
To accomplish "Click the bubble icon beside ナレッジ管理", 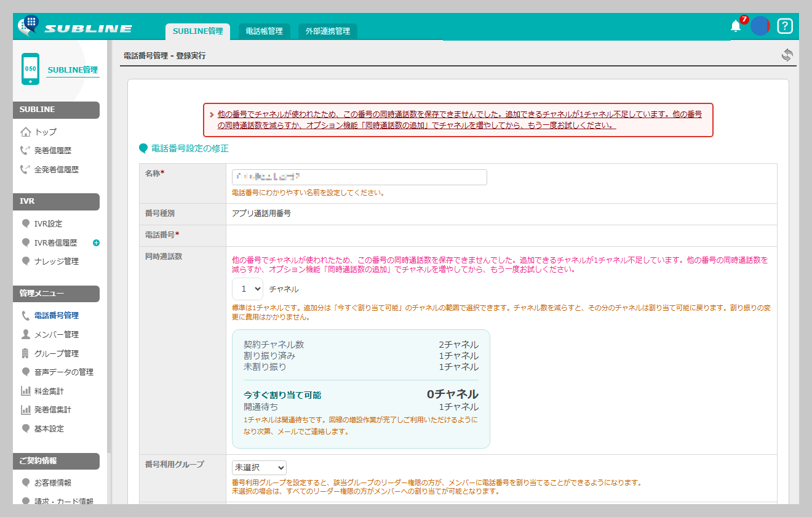I will click(25, 261).
